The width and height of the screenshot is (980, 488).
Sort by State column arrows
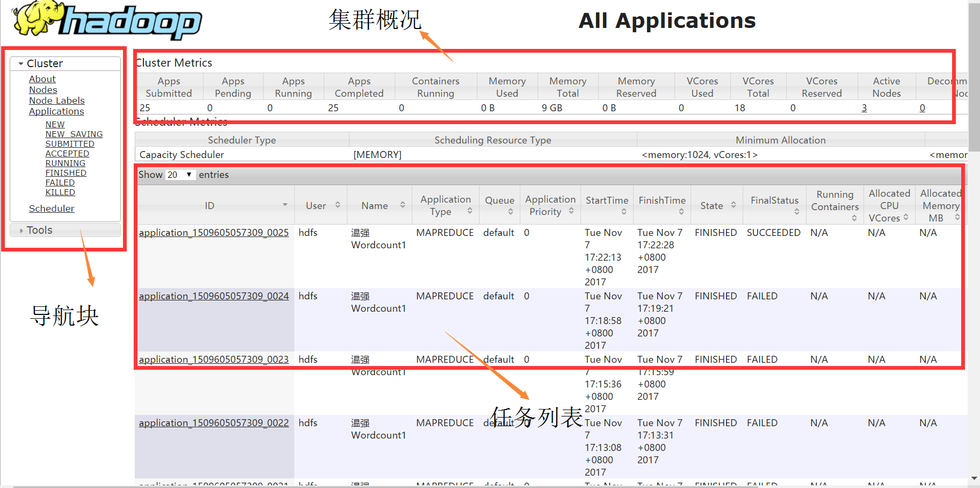tap(734, 205)
